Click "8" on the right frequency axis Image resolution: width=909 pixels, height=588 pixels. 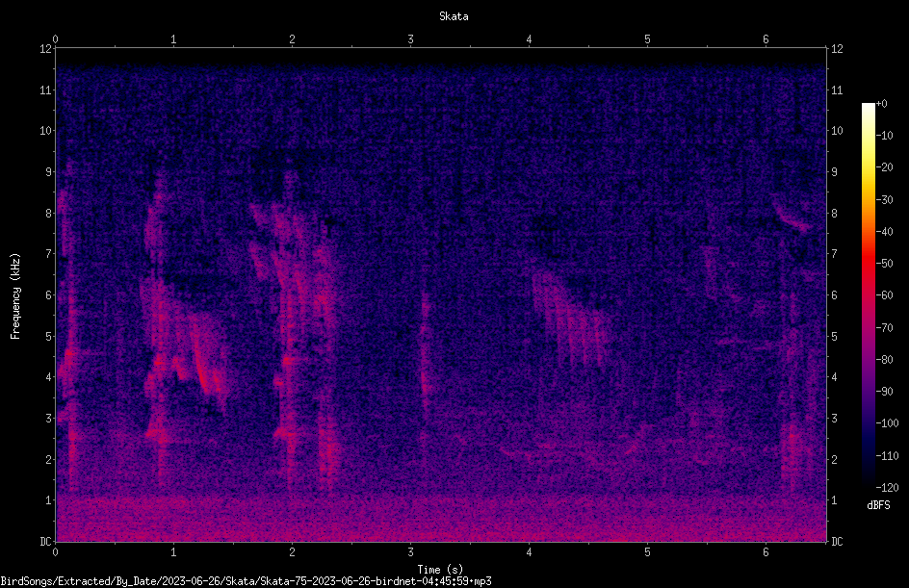click(x=834, y=214)
